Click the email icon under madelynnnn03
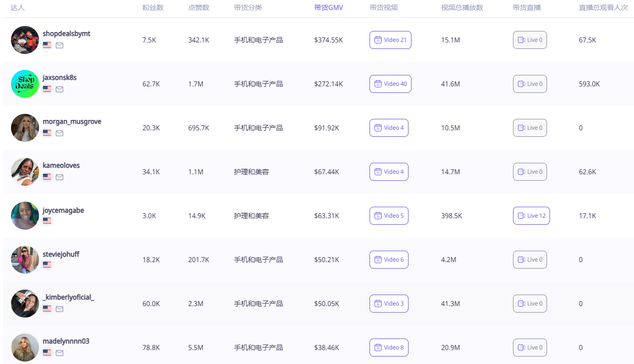The image size is (634, 364). [59, 353]
